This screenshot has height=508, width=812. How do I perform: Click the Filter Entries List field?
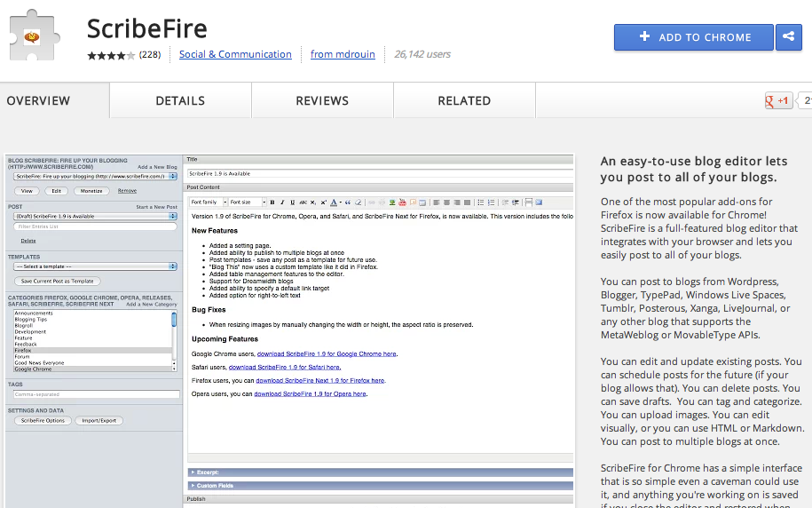pos(95,226)
